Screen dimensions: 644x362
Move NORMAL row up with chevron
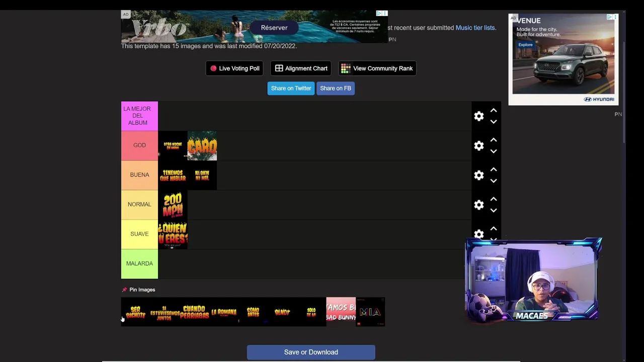tap(494, 200)
